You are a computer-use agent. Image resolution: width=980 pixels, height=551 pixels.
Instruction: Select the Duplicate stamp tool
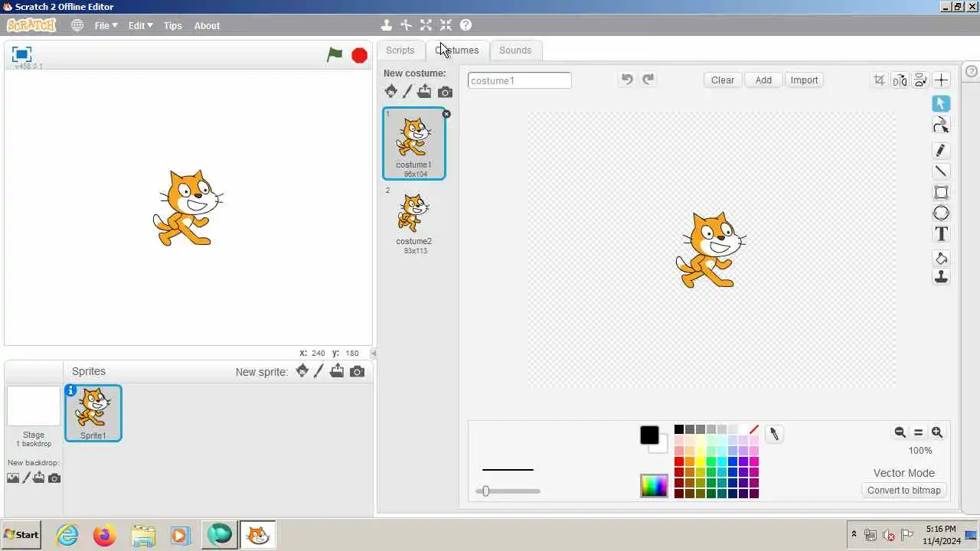click(x=941, y=277)
